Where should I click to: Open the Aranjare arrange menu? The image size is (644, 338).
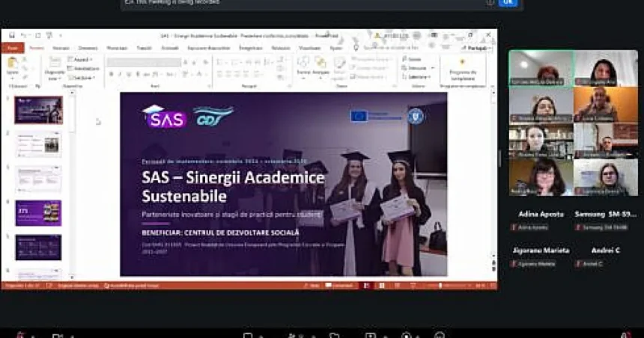coord(321,66)
